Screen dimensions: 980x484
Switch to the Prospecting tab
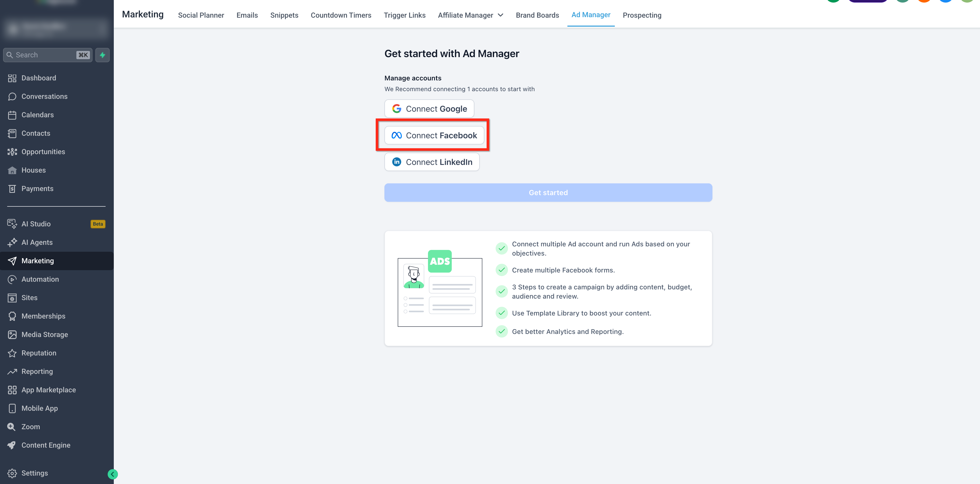pos(642,15)
